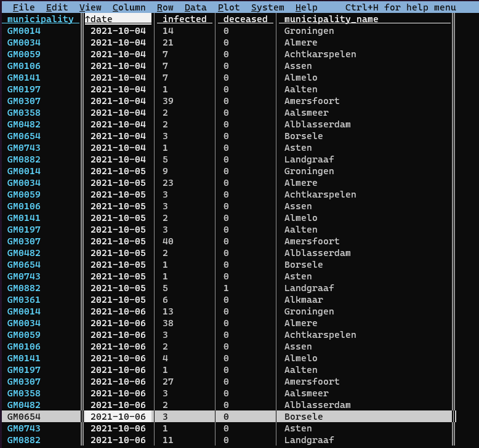Open the Column menu

[x=129, y=7]
